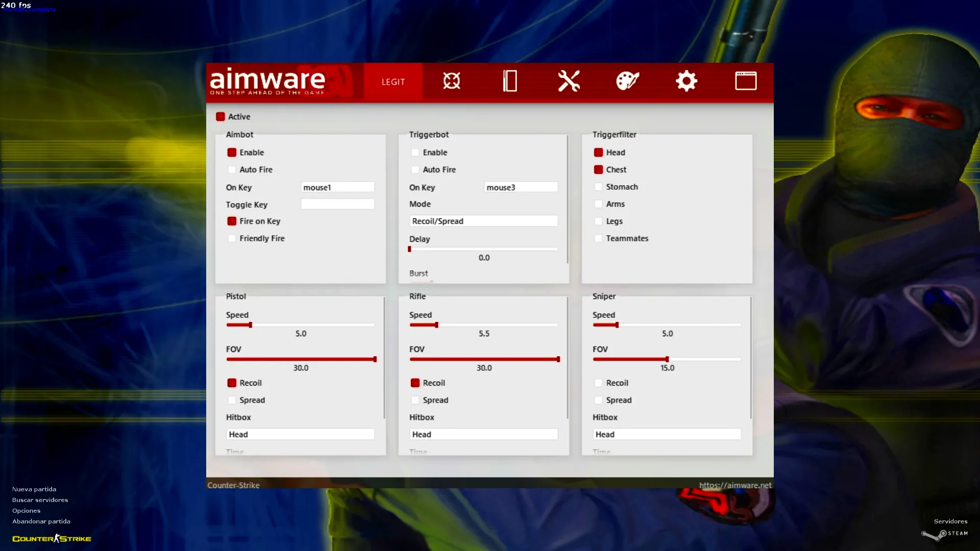Enable Aimbot Auto Fire
Screen dimensions: 980x551
coord(232,170)
